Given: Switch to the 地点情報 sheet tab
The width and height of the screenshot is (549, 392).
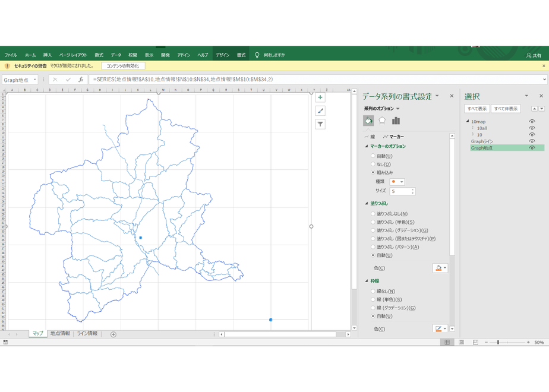Looking at the screenshot, I should 60,334.
